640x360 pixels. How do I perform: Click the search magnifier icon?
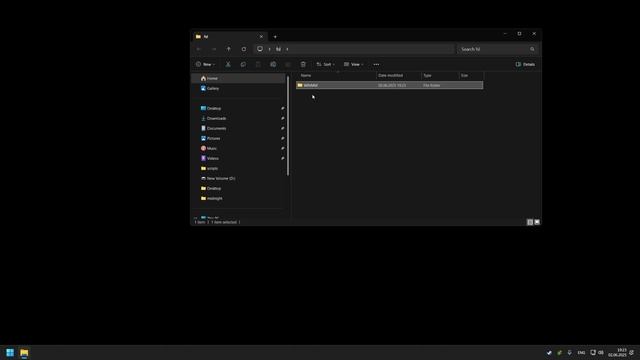[x=532, y=49]
